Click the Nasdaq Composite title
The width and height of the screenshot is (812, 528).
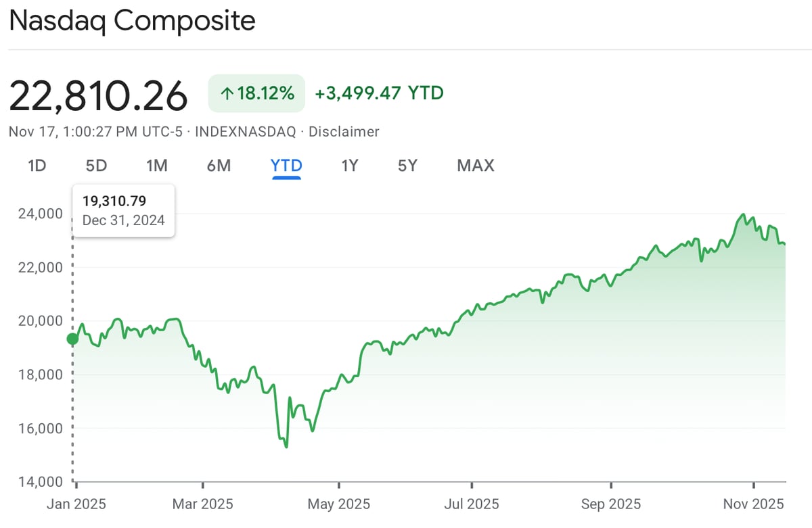tap(132, 21)
